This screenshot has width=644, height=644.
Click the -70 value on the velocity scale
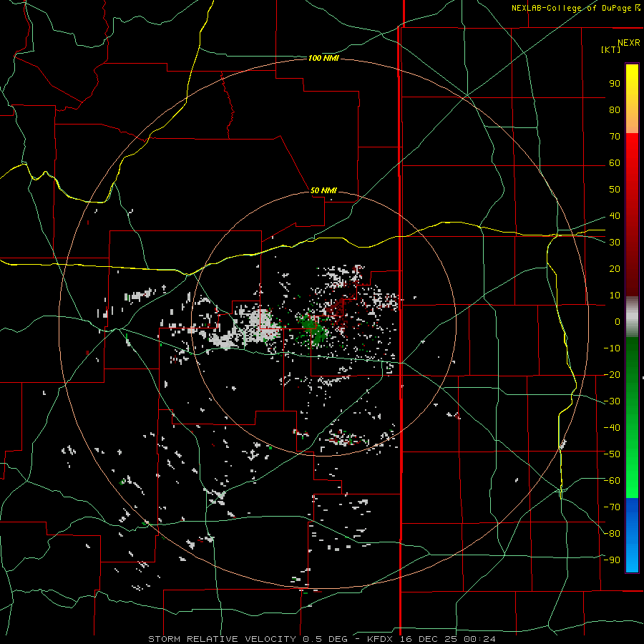pyautogui.click(x=612, y=507)
